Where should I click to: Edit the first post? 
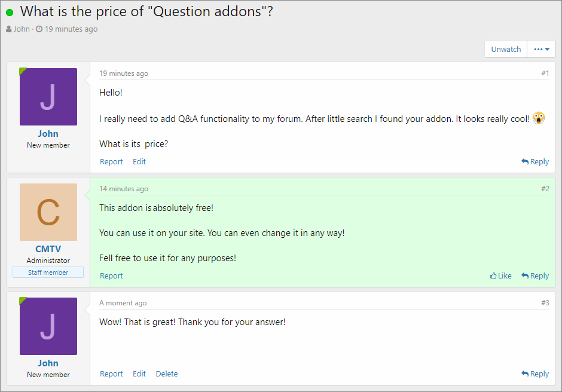(139, 162)
